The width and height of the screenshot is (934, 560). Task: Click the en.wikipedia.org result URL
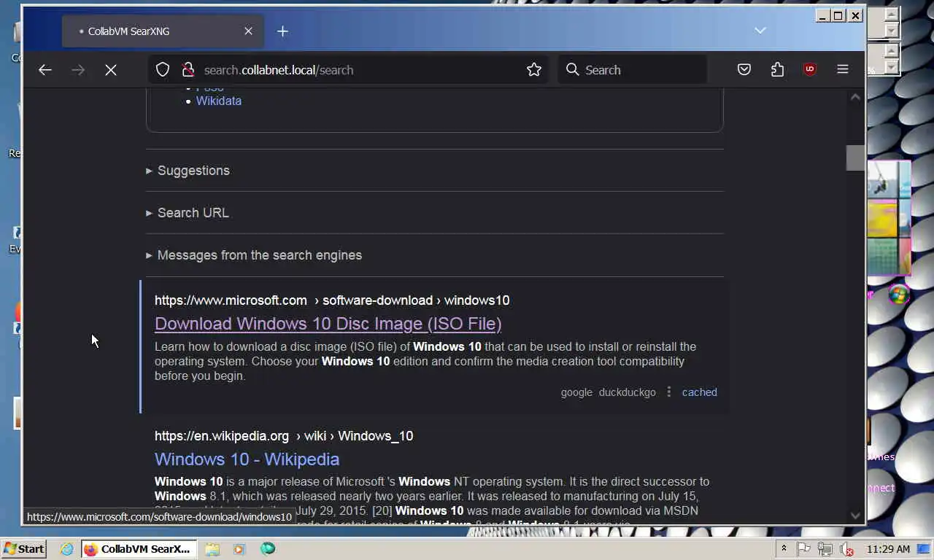[284, 436]
